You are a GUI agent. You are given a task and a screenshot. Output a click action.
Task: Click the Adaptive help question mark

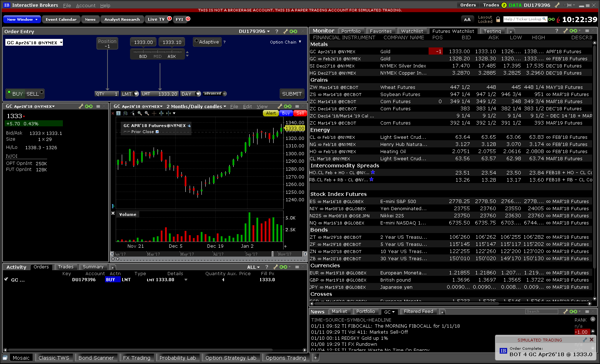tap(225, 42)
